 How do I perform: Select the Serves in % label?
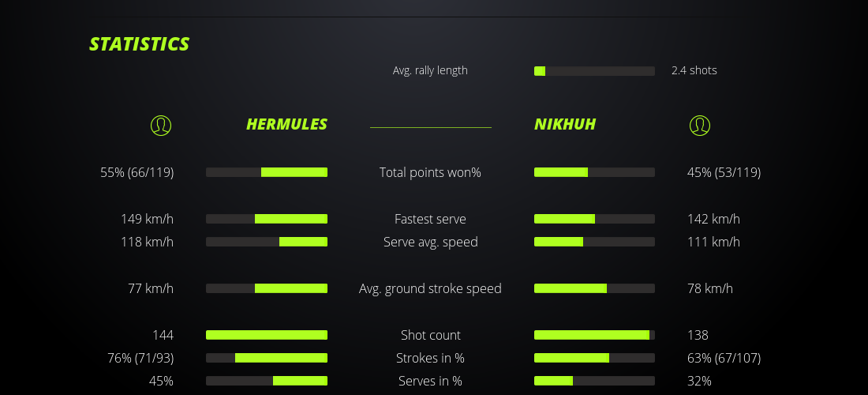point(430,381)
